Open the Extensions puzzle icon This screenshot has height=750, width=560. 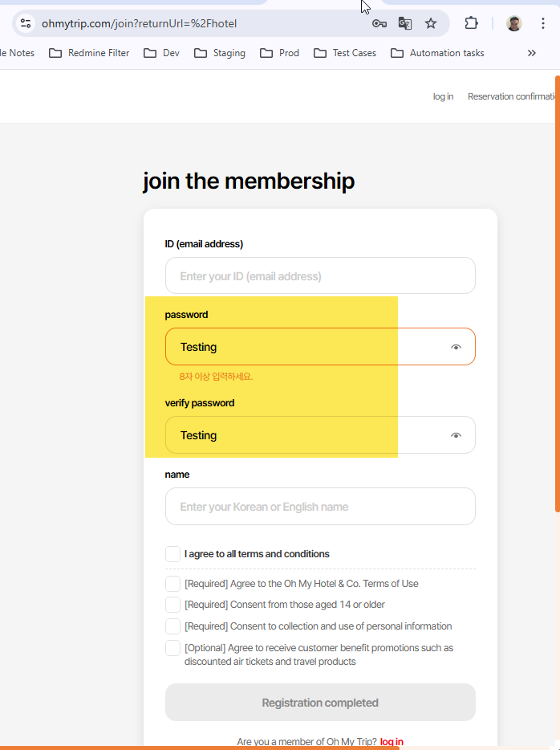pyautogui.click(x=472, y=23)
